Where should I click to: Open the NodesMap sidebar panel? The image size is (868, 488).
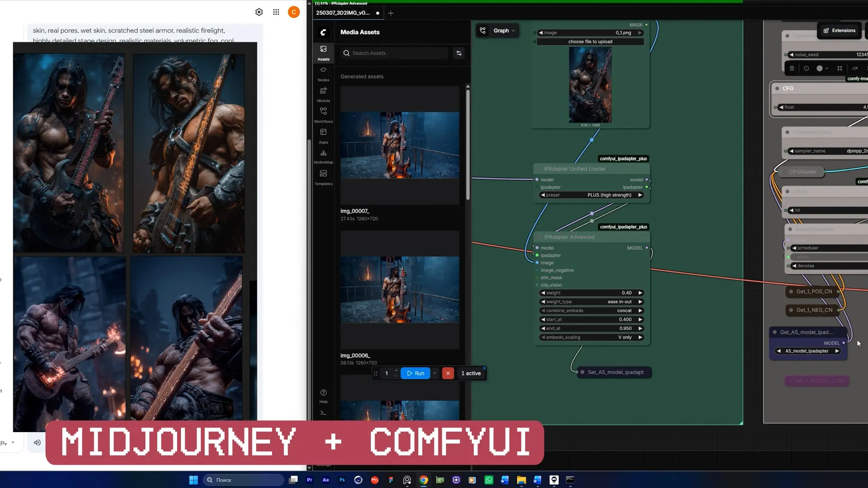pyautogui.click(x=323, y=157)
